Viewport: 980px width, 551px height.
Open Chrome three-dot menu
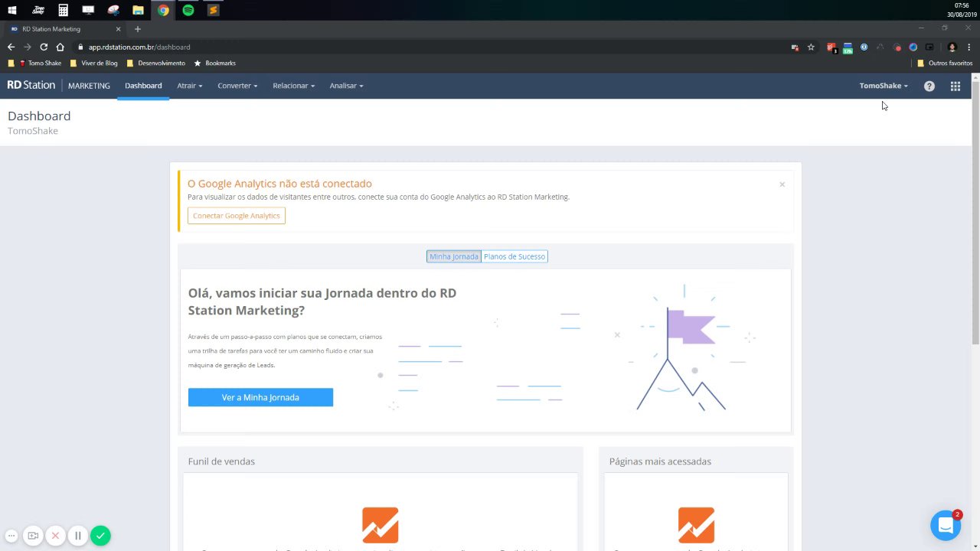point(969,47)
